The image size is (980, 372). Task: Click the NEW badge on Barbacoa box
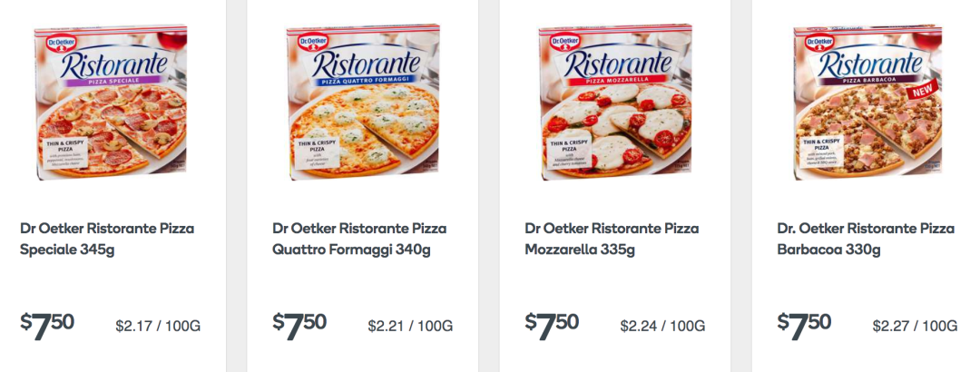[923, 93]
